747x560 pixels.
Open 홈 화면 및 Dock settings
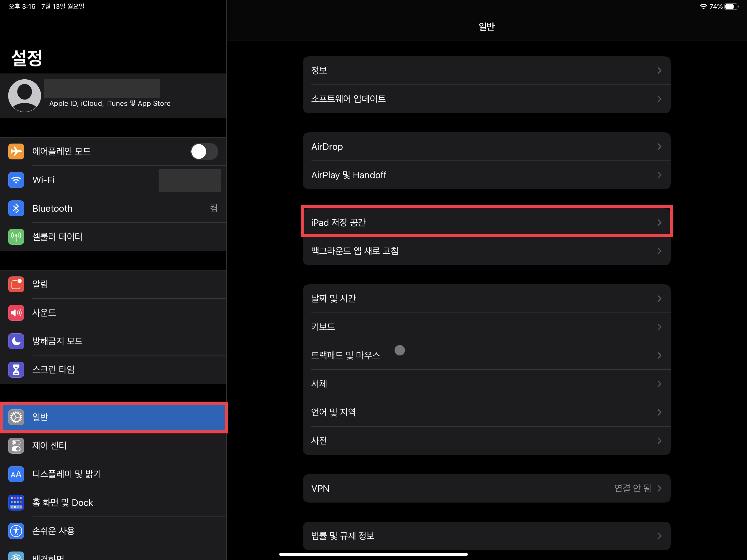coord(113,503)
